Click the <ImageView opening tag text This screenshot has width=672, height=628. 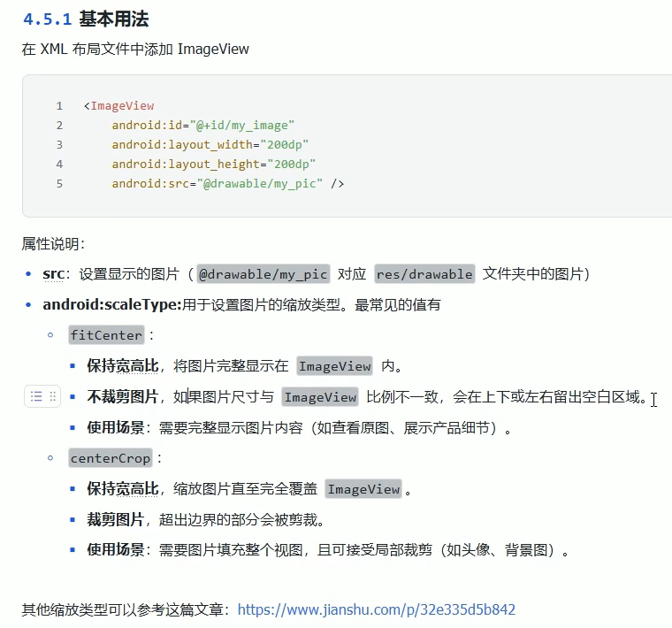(x=118, y=105)
